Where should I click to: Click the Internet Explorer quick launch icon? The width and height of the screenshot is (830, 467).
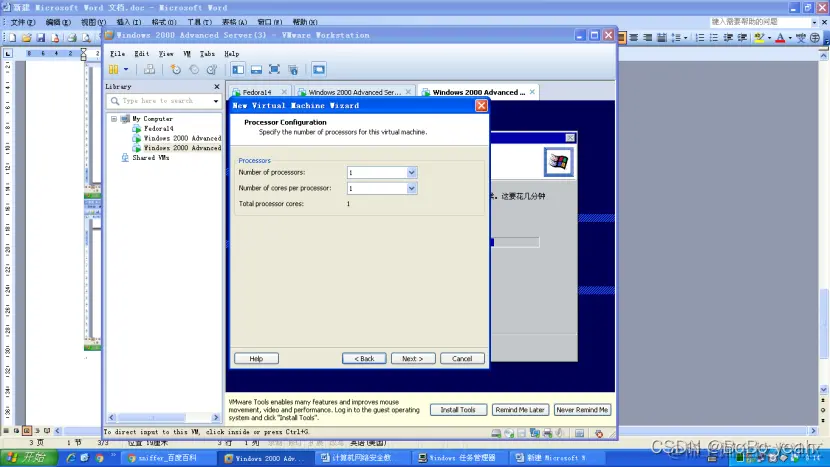coord(70,458)
